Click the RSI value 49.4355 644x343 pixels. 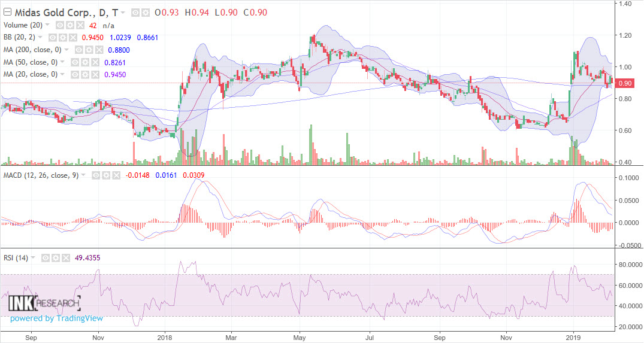(87, 258)
